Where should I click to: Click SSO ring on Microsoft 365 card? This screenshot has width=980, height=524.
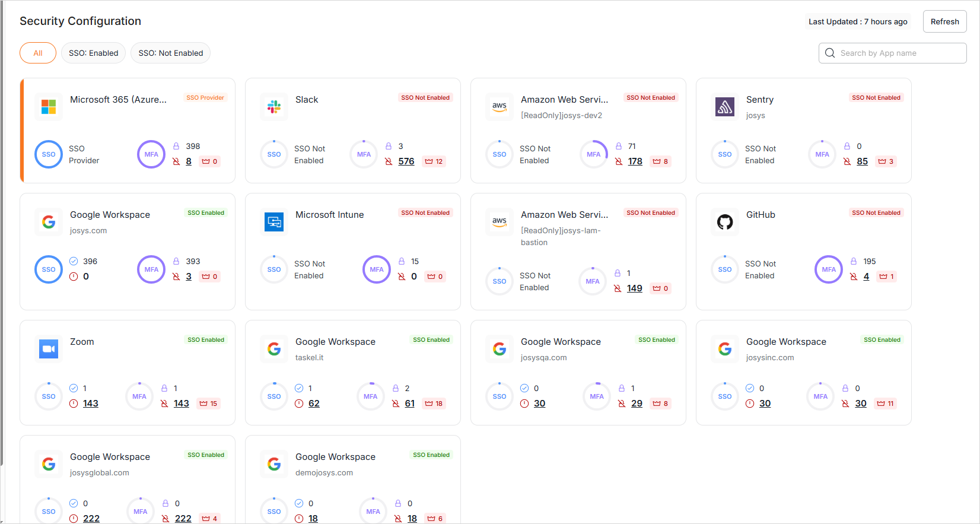point(49,154)
